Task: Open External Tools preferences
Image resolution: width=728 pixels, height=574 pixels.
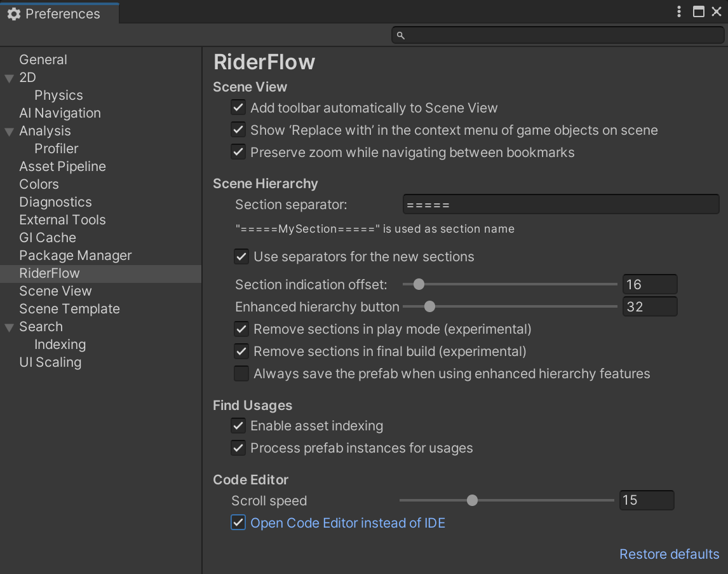Action: (x=62, y=220)
